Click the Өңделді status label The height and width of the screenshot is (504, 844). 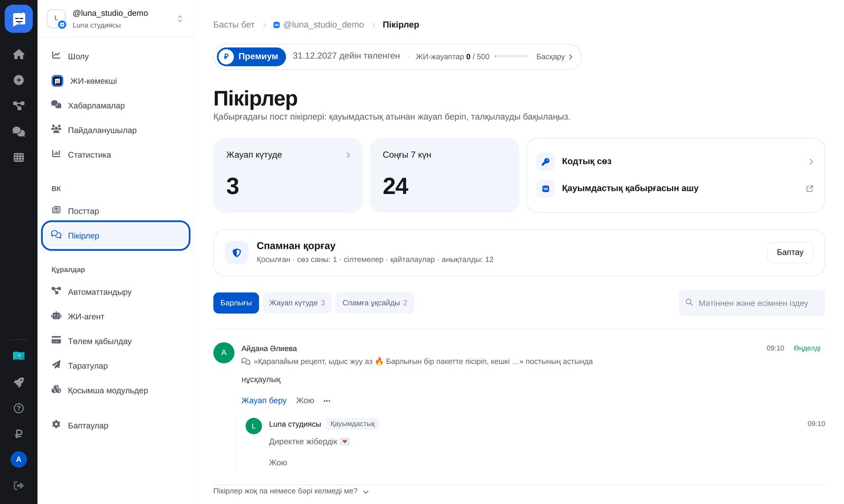[x=807, y=348]
